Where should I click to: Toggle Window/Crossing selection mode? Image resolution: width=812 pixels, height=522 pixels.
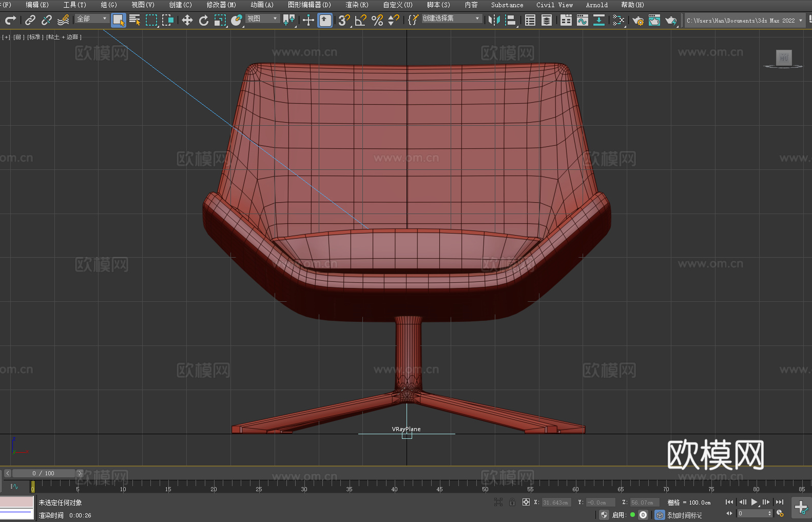click(x=168, y=20)
